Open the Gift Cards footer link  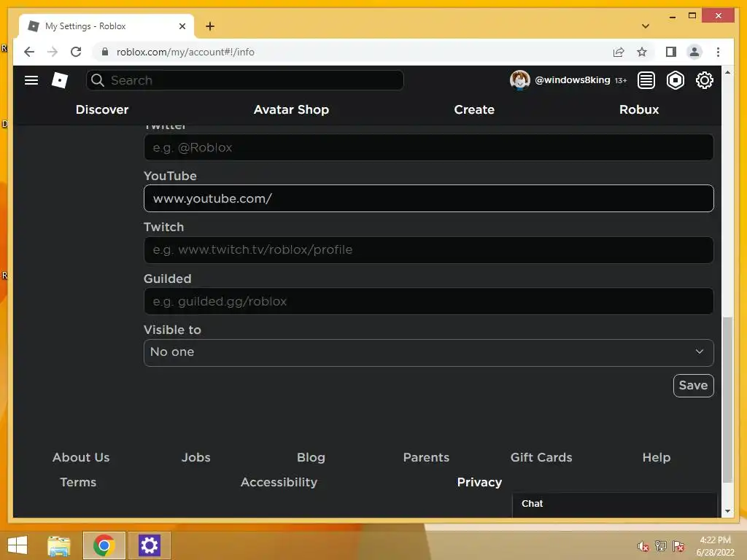[541, 457]
